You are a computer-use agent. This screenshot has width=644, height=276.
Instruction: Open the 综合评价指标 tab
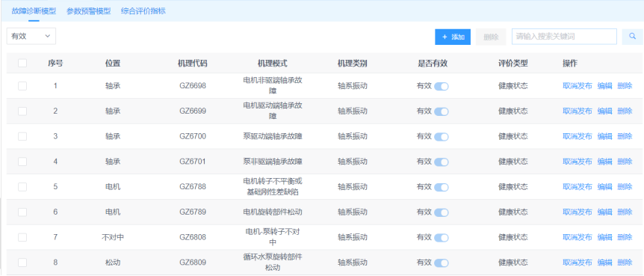(x=143, y=11)
